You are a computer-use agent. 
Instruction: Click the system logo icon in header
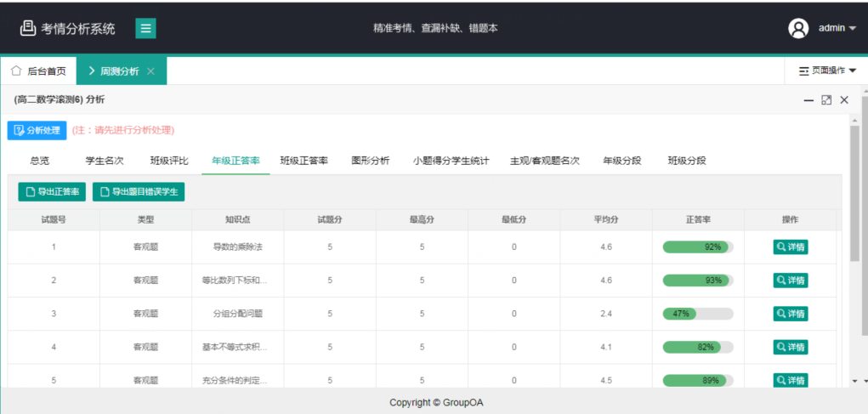28,28
